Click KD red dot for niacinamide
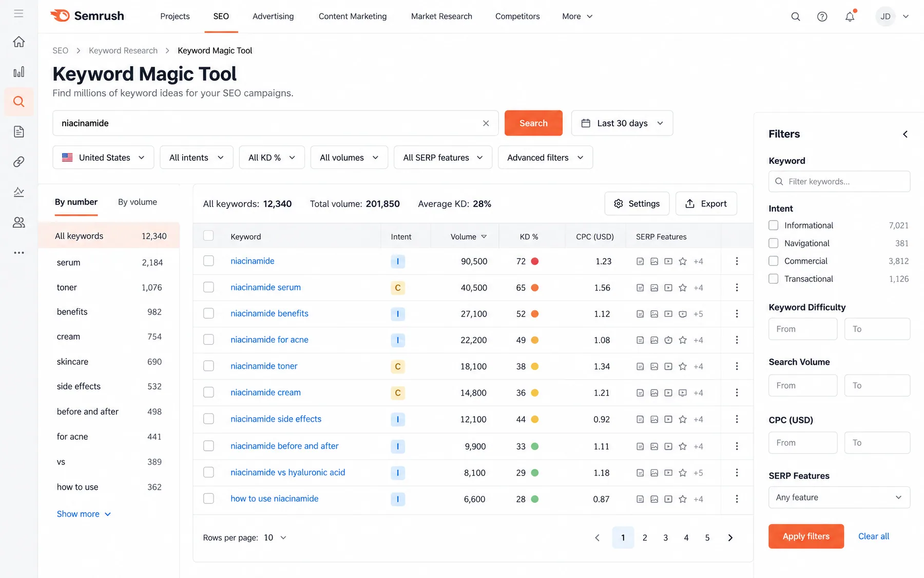 534,261
